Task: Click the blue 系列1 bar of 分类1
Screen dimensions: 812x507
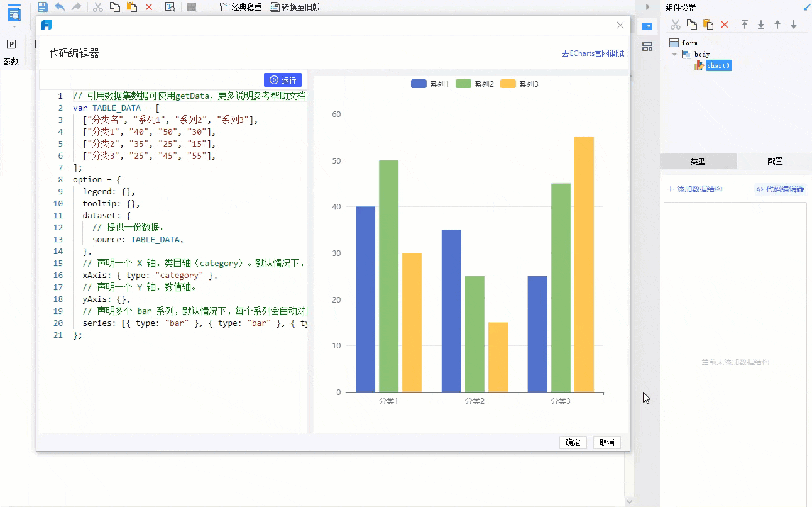Action: (x=365, y=299)
